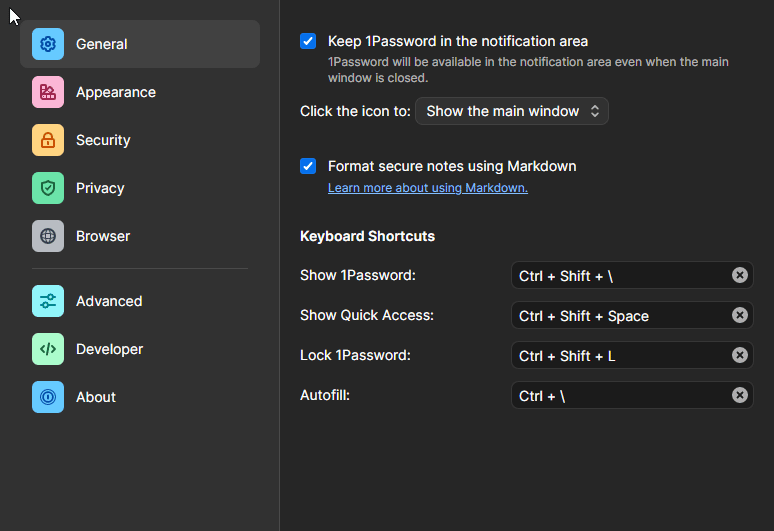Clear the Autofill shortcut
The width and height of the screenshot is (774, 531).
coord(739,395)
